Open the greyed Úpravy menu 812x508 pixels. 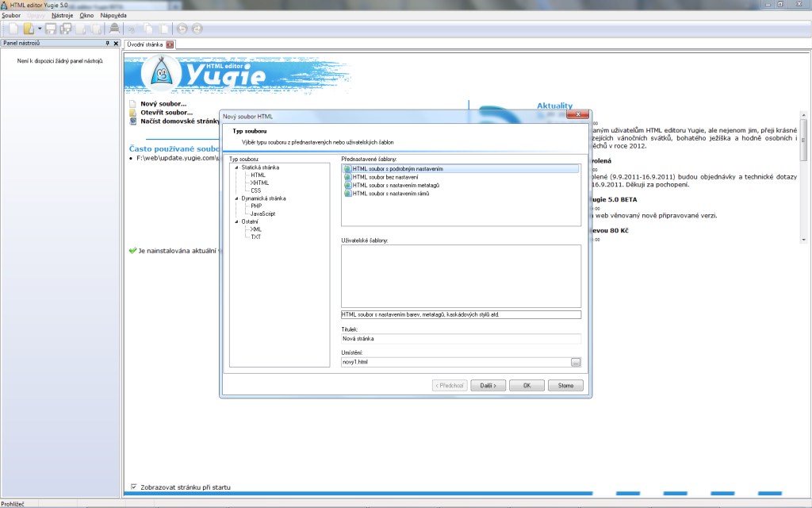click(36, 16)
